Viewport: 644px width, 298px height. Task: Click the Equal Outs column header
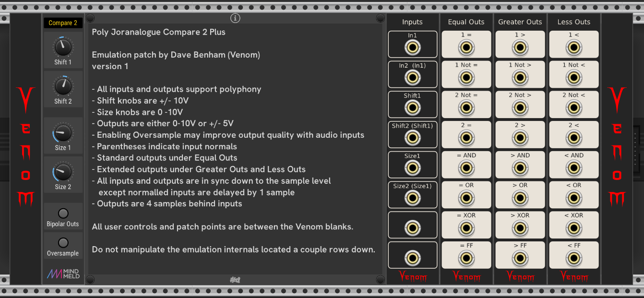466,22
